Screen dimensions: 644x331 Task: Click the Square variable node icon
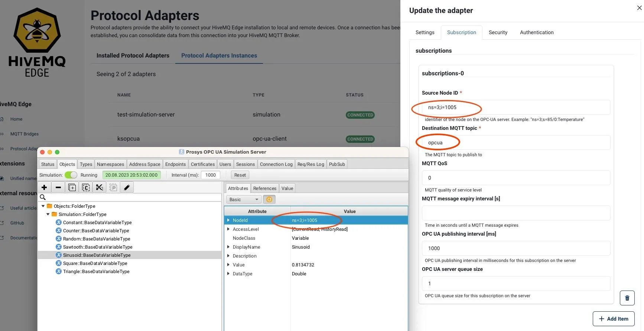(59, 263)
